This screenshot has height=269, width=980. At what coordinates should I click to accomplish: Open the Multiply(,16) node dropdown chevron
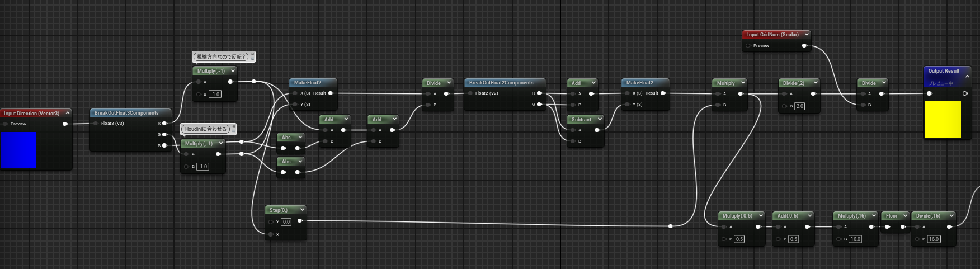pyautogui.click(x=874, y=215)
